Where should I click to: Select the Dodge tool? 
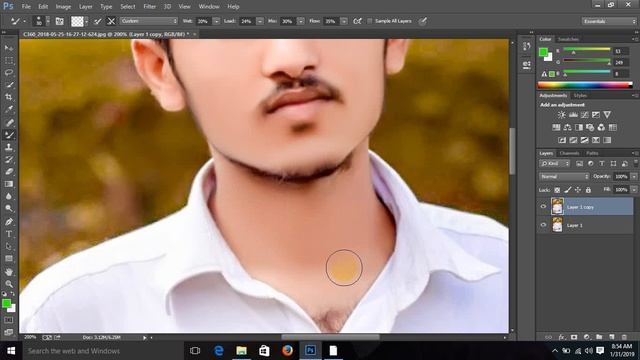pyautogui.click(x=9, y=209)
